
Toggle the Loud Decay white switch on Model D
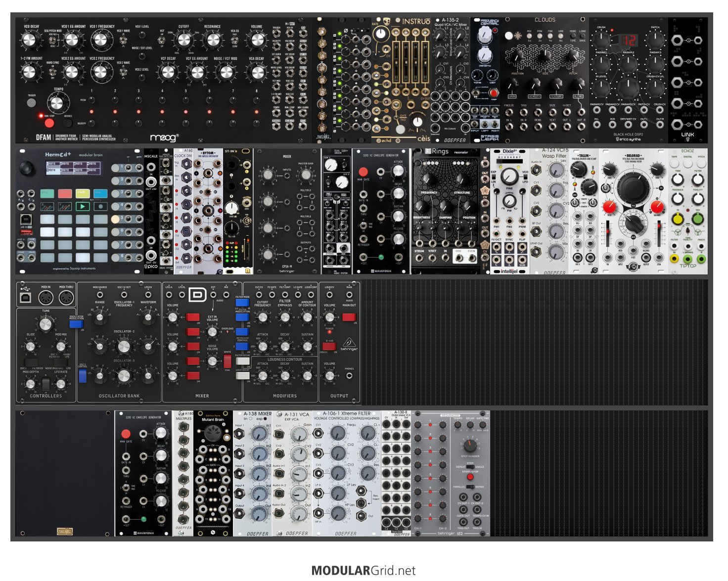coord(242,376)
